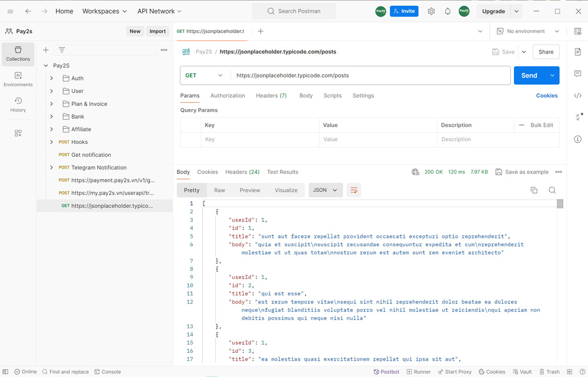The width and height of the screenshot is (588, 377).
Task: Open the Upgrade options dropdown arrow
Action: [517, 11]
